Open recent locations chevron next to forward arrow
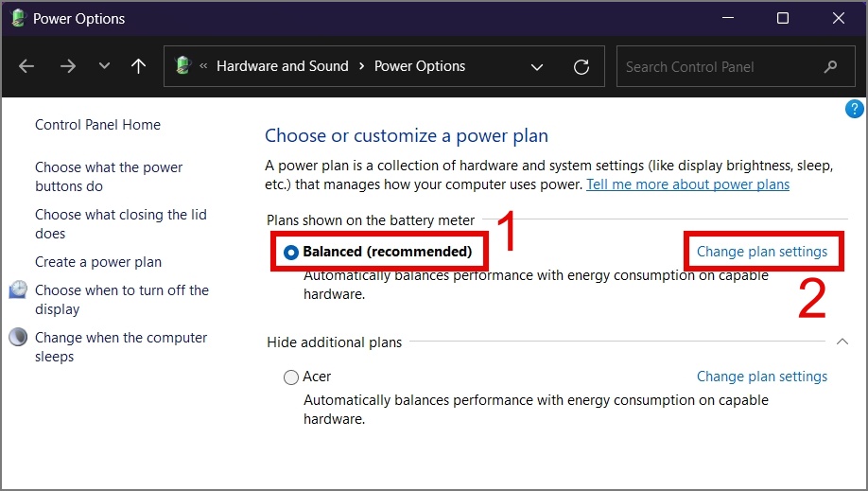This screenshot has width=868, height=491. pos(104,66)
